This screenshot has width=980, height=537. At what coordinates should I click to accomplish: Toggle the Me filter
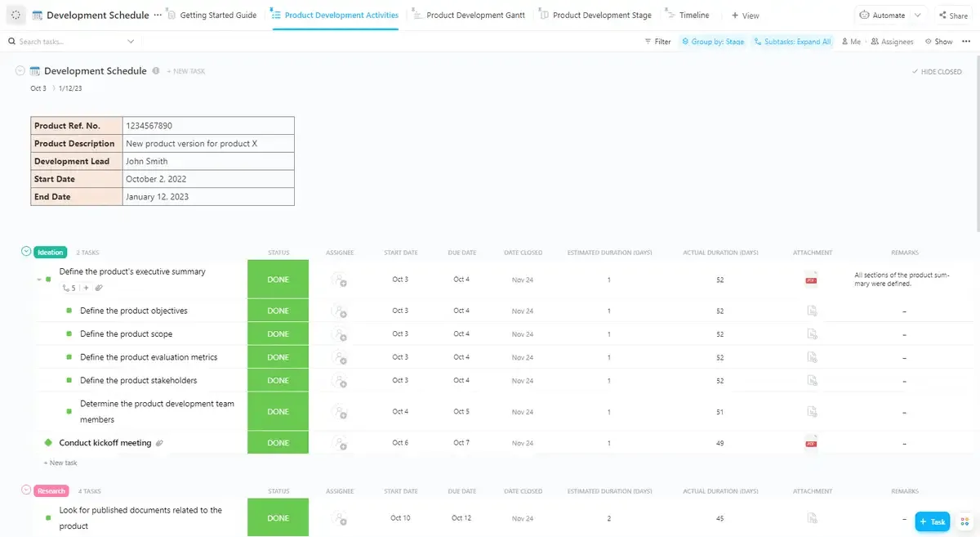click(850, 42)
